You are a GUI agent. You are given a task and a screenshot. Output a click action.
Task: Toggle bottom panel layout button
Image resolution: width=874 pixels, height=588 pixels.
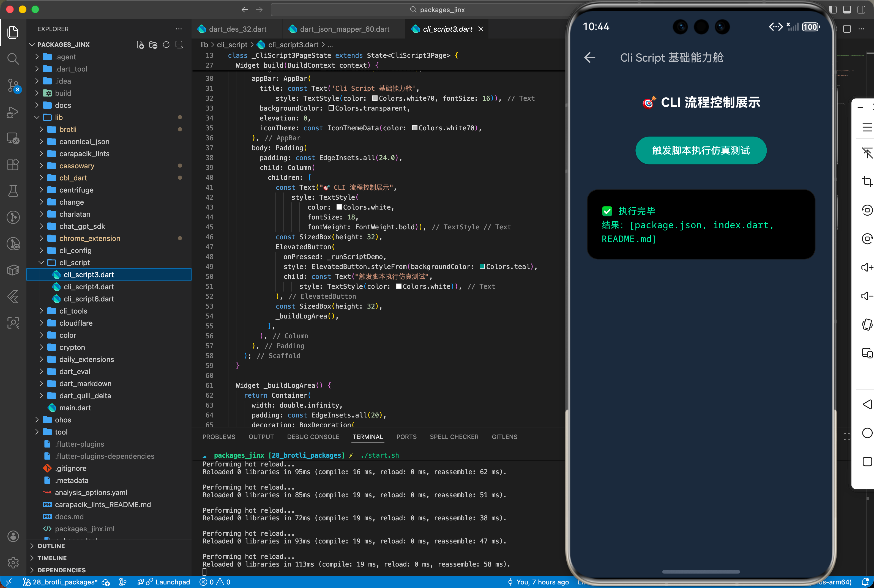(847, 10)
